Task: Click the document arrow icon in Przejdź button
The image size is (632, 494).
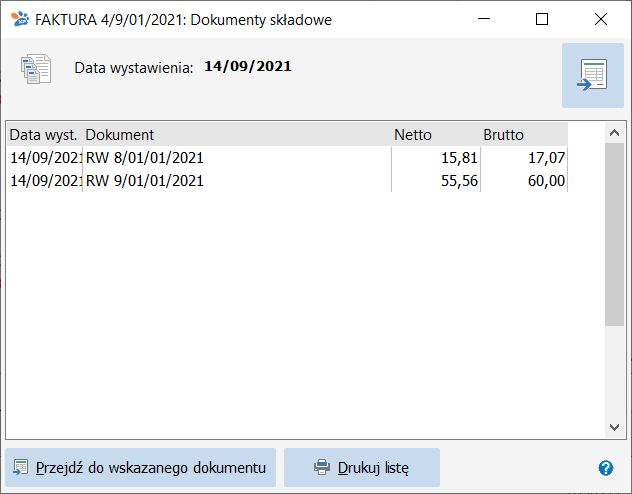Action: [21, 467]
